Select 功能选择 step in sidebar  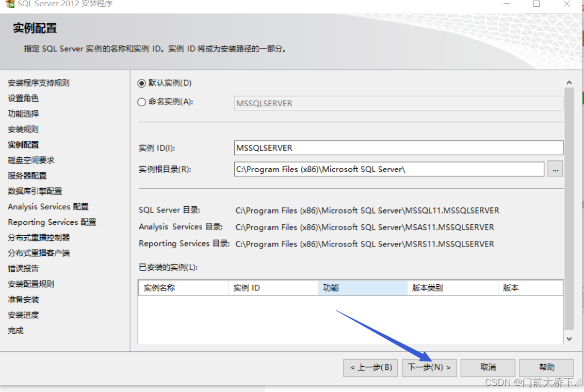tap(23, 114)
